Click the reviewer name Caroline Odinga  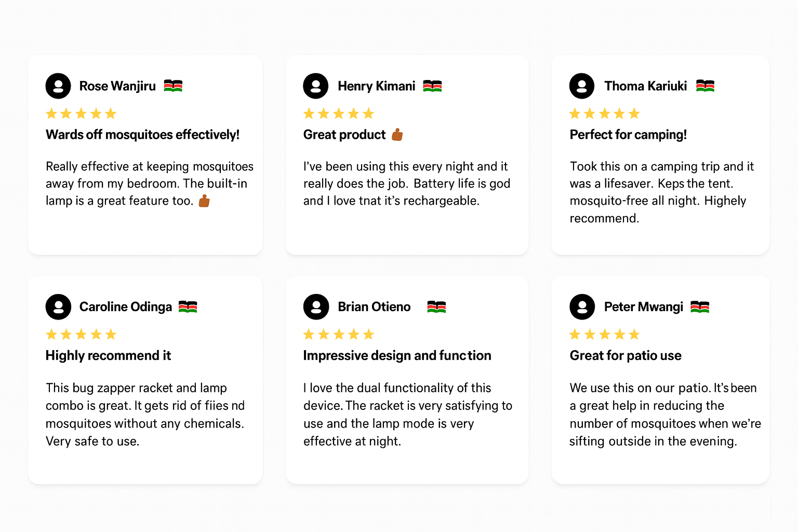tap(125, 307)
